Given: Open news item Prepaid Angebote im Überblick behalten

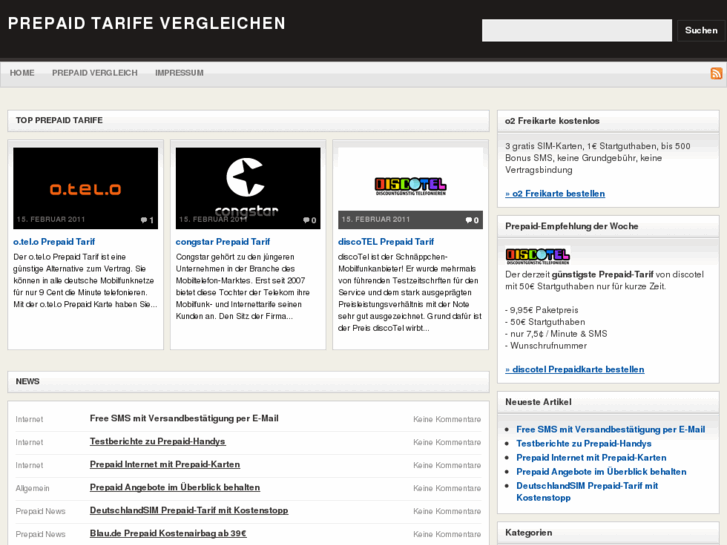Looking at the screenshot, I should tap(175, 487).
